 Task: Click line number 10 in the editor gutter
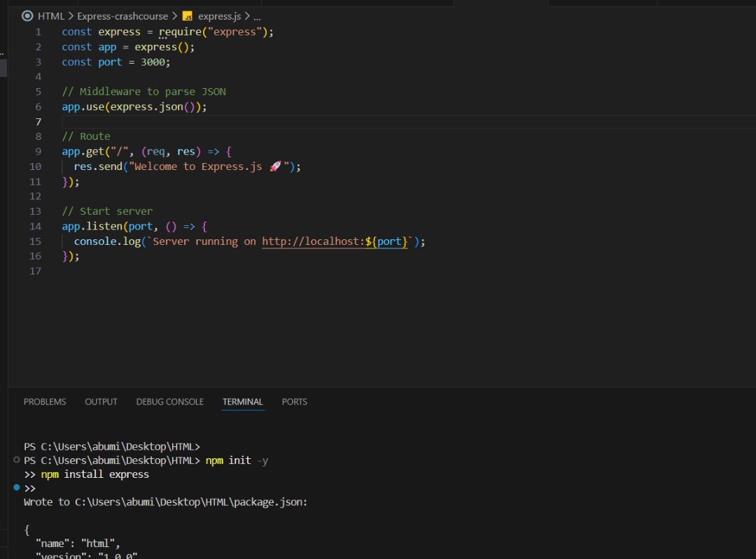pos(35,166)
